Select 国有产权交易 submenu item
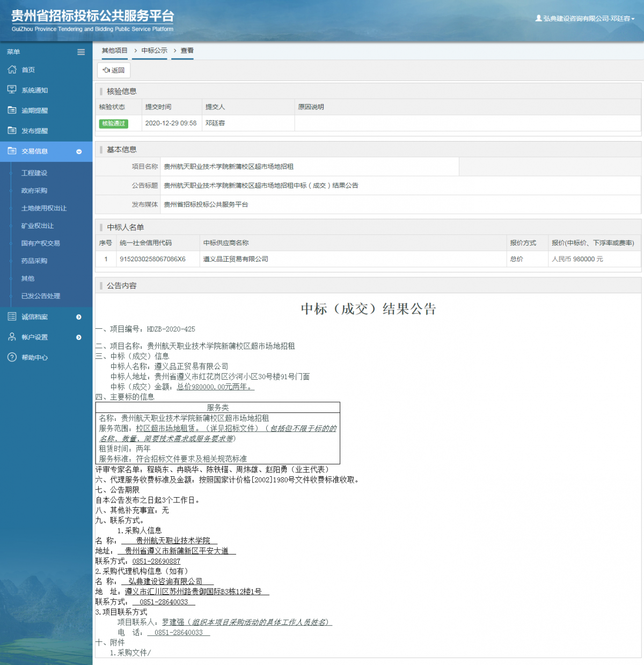This screenshot has height=665, width=644. pyautogui.click(x=41, y=243)
